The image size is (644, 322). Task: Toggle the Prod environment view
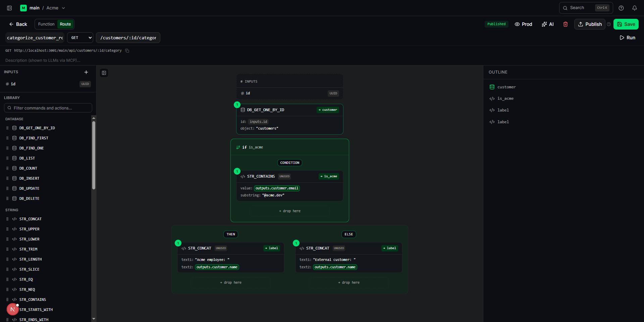point(524,24)
